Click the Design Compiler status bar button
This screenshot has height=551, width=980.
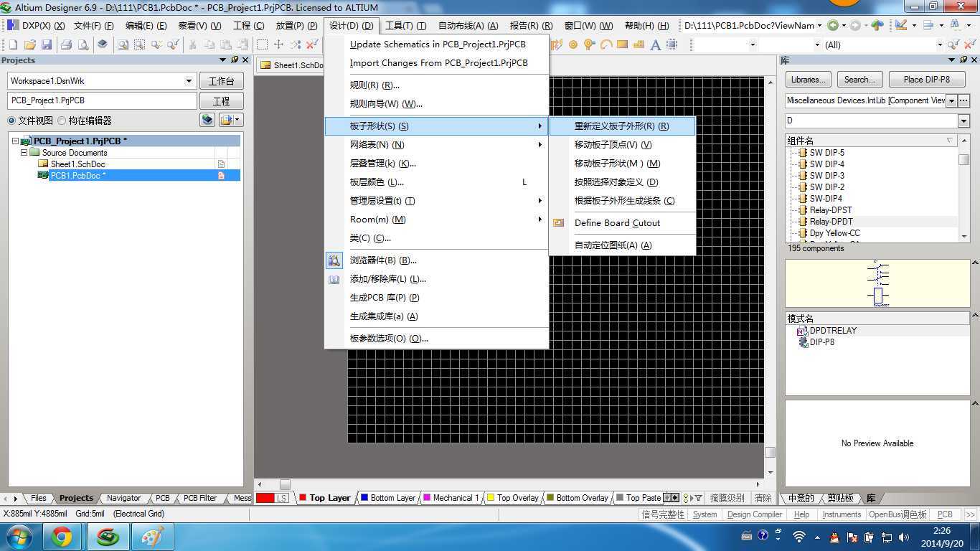(x=754, y=514)
